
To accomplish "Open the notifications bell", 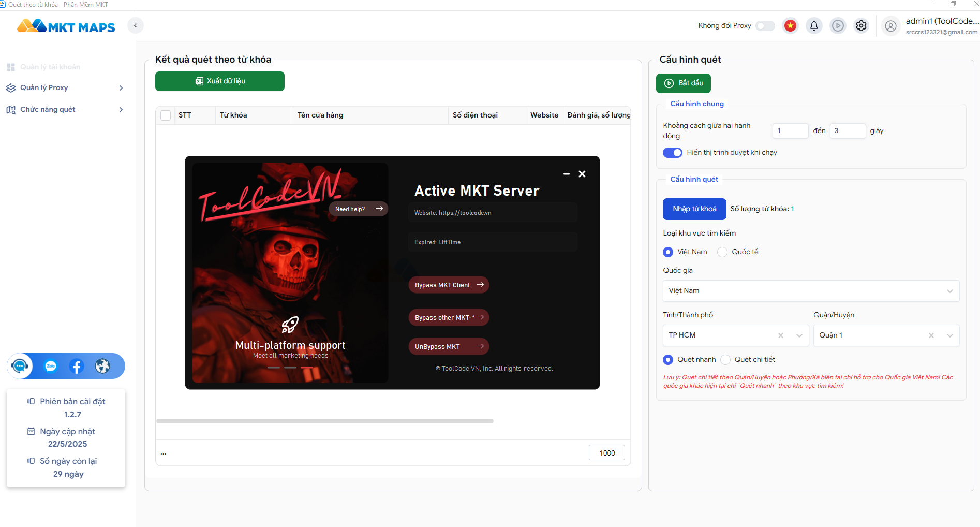I will click(814, 25).
